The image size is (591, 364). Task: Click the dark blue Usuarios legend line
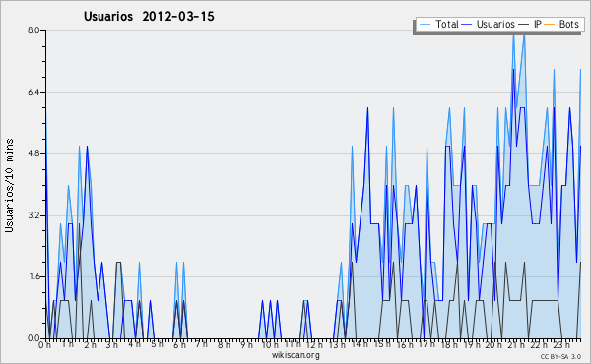[x=467, y=25]
